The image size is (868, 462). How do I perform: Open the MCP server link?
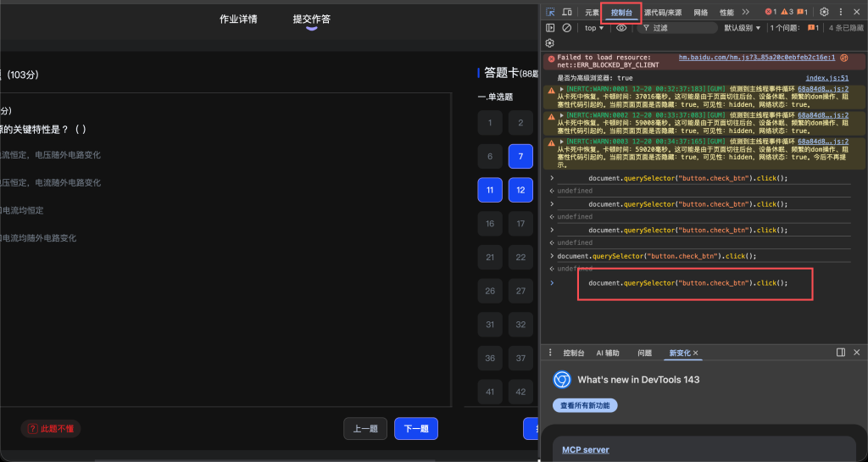tap(585, 450)
